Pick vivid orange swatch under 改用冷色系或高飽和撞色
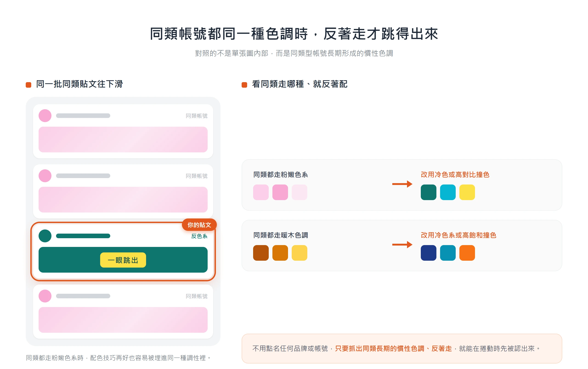The height and width of the screenshot is (369, 588). [467, 253]
